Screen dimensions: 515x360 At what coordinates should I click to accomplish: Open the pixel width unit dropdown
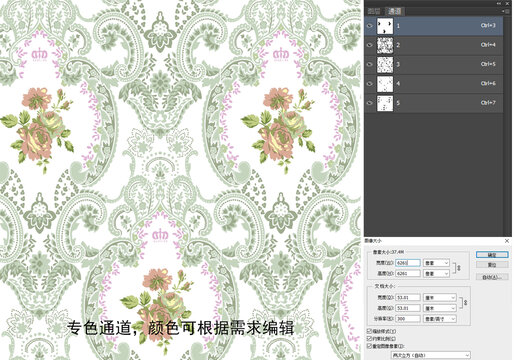436,263
